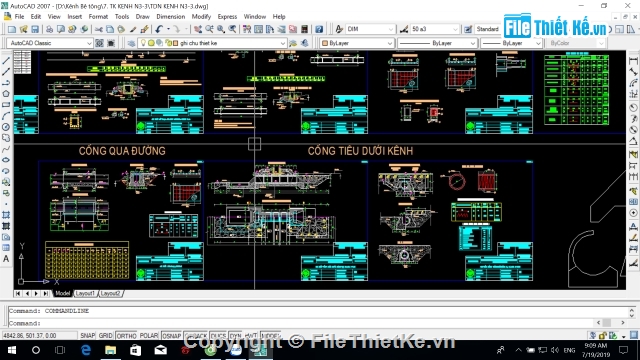Open the Standard table style dropdown

[488, 29]
